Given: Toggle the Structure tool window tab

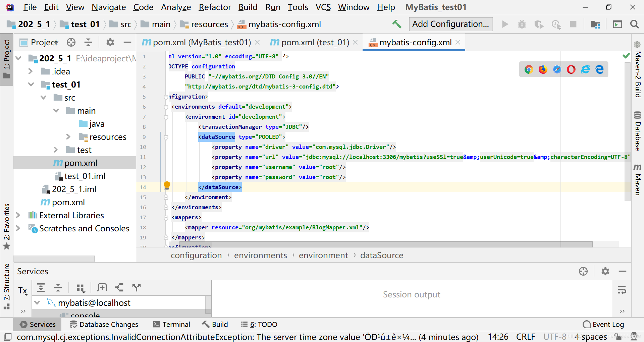Looking at the screenshot, I should 7,286.
